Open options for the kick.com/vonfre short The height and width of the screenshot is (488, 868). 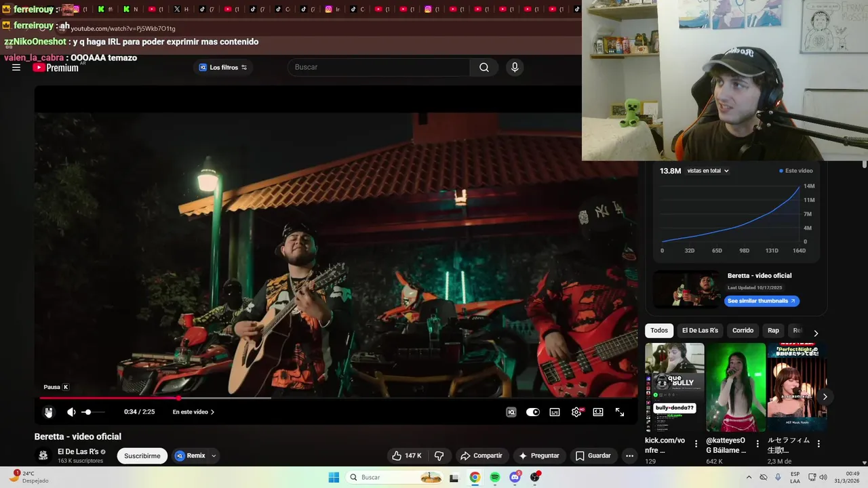point(696,444)
